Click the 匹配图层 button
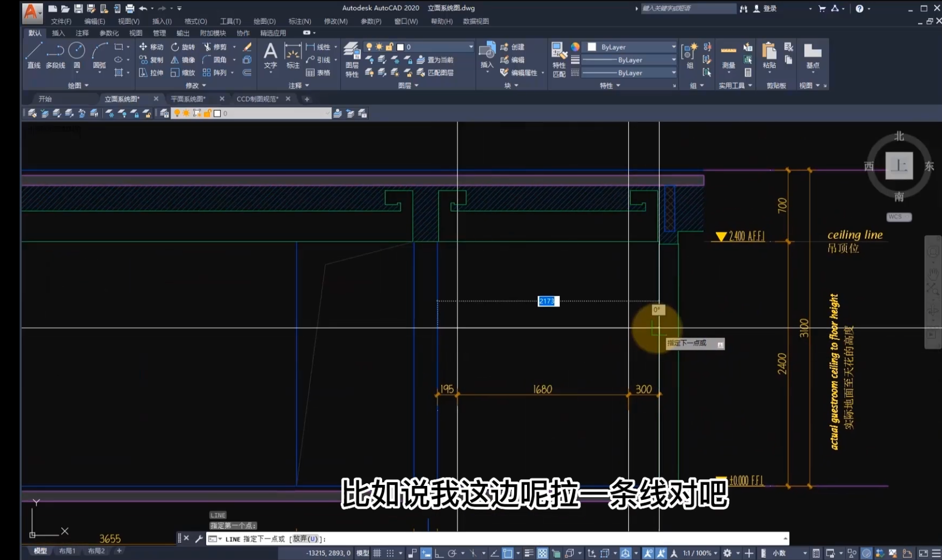Screen dimensions: 942x560 tap(435, 72)
